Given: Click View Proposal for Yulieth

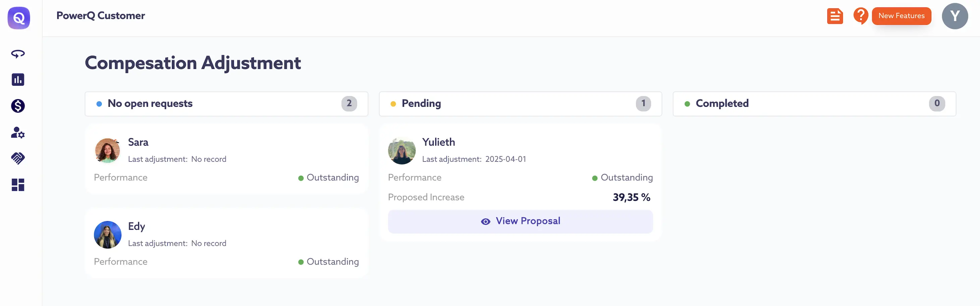Looking at the screenshot, I should [x=520, y=221].
